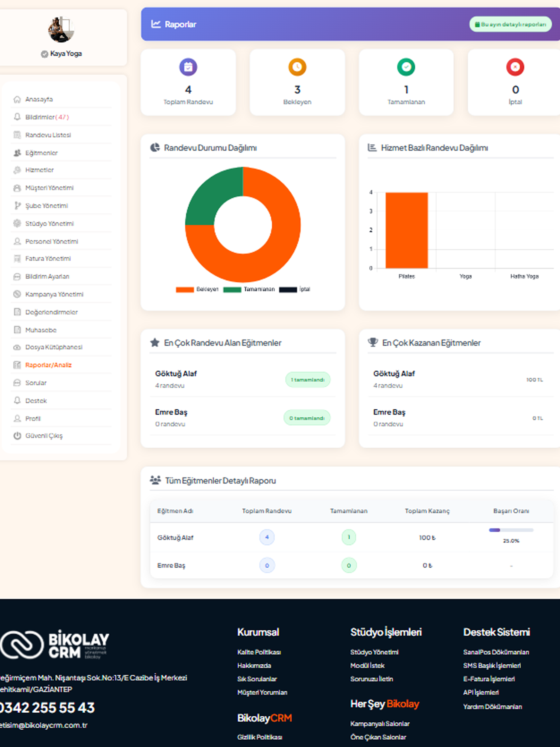Click Başarı Oranı column header
This screenshot has height=747, width=560.
point(511,511)
